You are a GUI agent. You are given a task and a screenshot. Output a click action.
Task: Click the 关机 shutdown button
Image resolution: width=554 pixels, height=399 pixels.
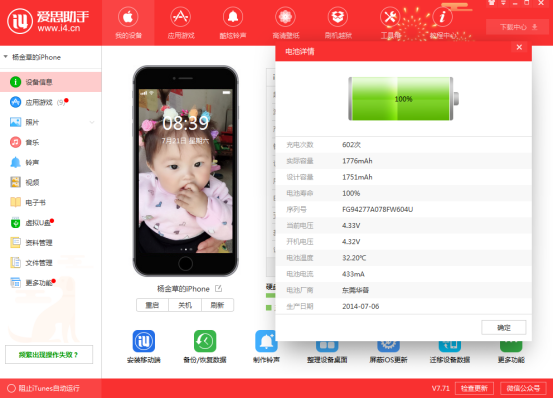tap(185, 305)
